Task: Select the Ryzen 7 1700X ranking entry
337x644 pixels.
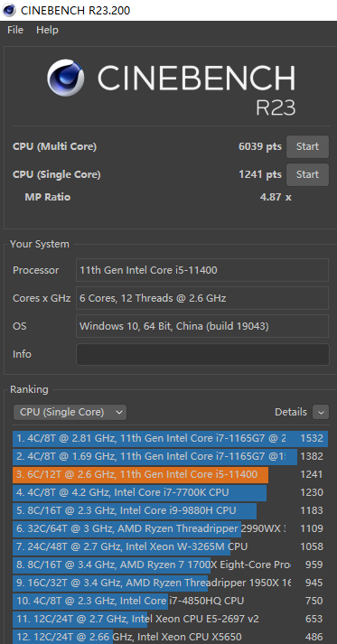Action: tap(170, 565)
